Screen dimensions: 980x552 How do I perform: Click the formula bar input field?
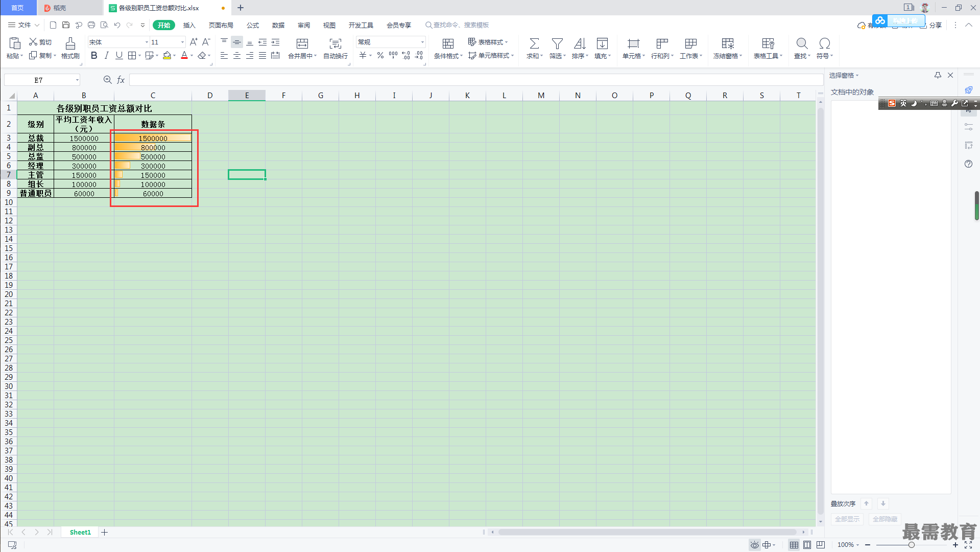click(476, 80)
